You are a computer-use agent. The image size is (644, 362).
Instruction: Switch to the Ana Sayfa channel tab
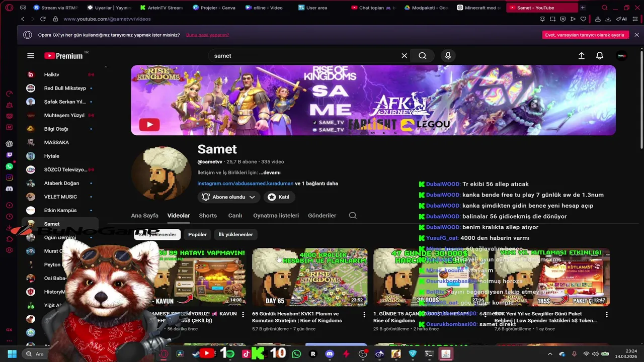click(x=144, y=215)
